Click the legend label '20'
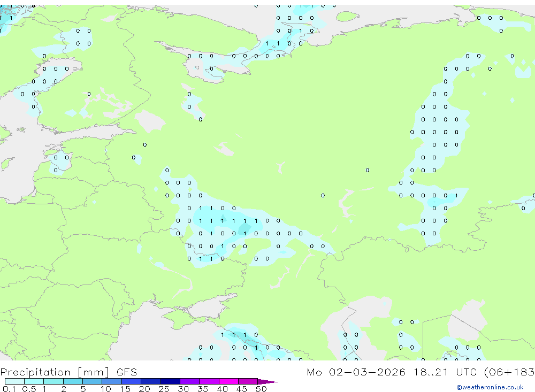 pyautogui.click(x=144, y=389)
